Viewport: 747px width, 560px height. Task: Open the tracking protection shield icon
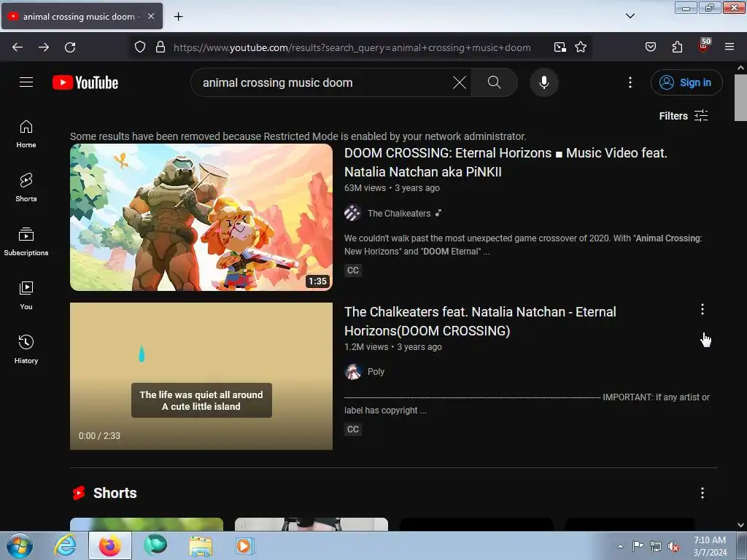click(139, 47)
